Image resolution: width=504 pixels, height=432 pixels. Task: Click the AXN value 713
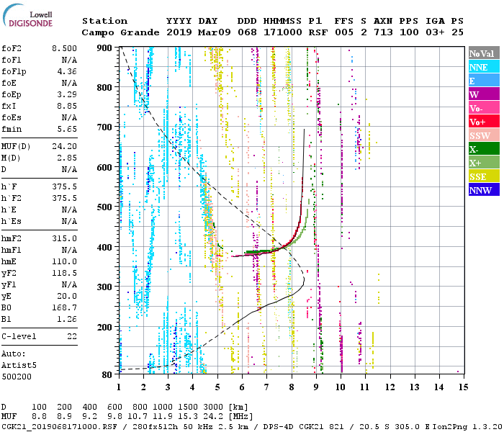(383, 32)
